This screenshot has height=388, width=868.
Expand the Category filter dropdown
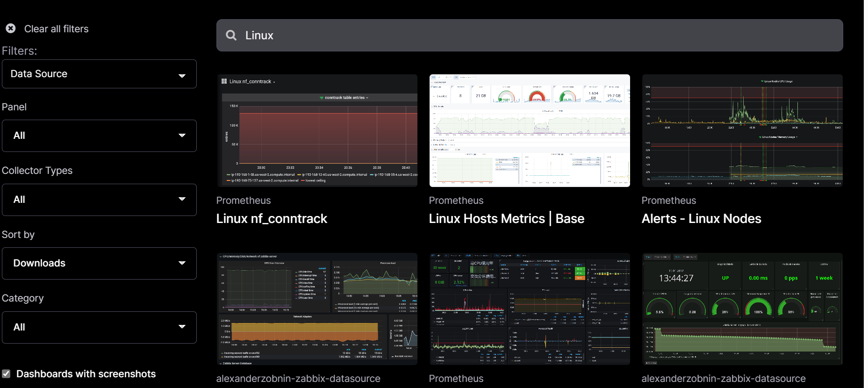click(99, 327)
